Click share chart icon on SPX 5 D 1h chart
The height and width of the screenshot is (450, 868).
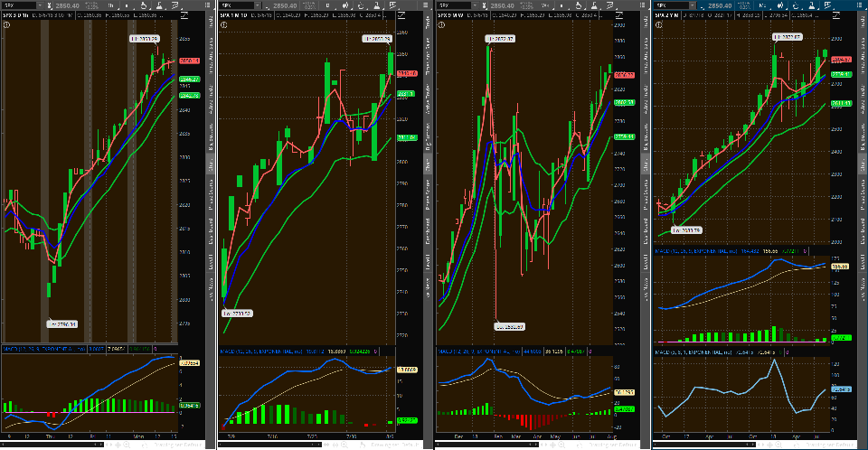(x=184, y=15)
